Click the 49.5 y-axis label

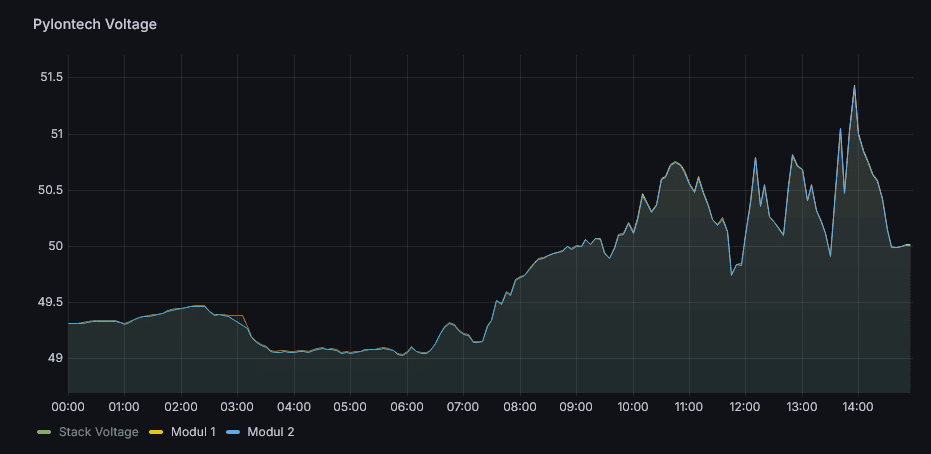coord(50,302)
